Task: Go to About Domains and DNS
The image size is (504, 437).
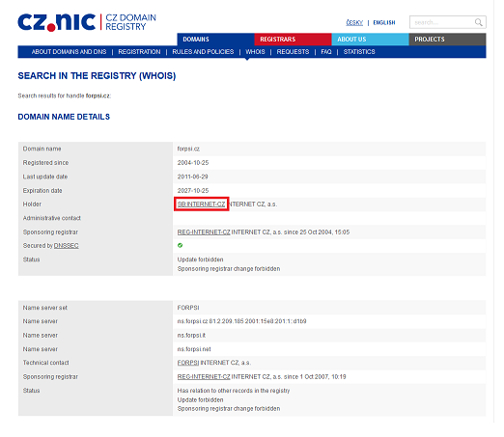Action: (x=69, y=52)
